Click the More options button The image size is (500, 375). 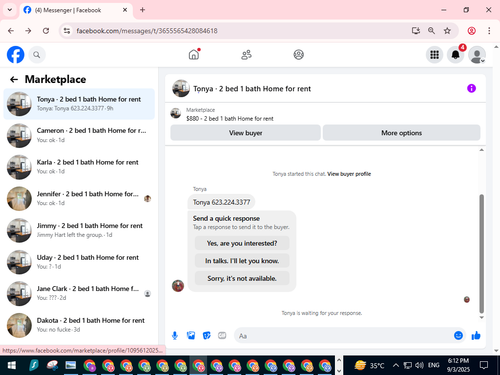pos(401,133)
